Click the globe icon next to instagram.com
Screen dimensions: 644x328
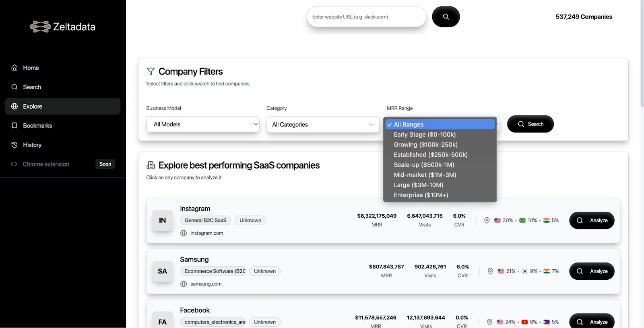coord(184,233)
